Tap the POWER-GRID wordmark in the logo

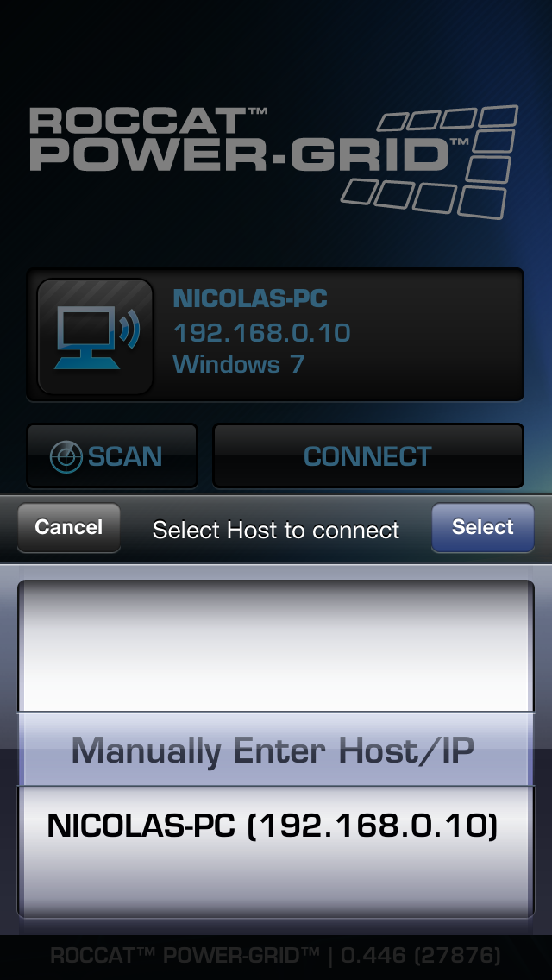(248, 154)
